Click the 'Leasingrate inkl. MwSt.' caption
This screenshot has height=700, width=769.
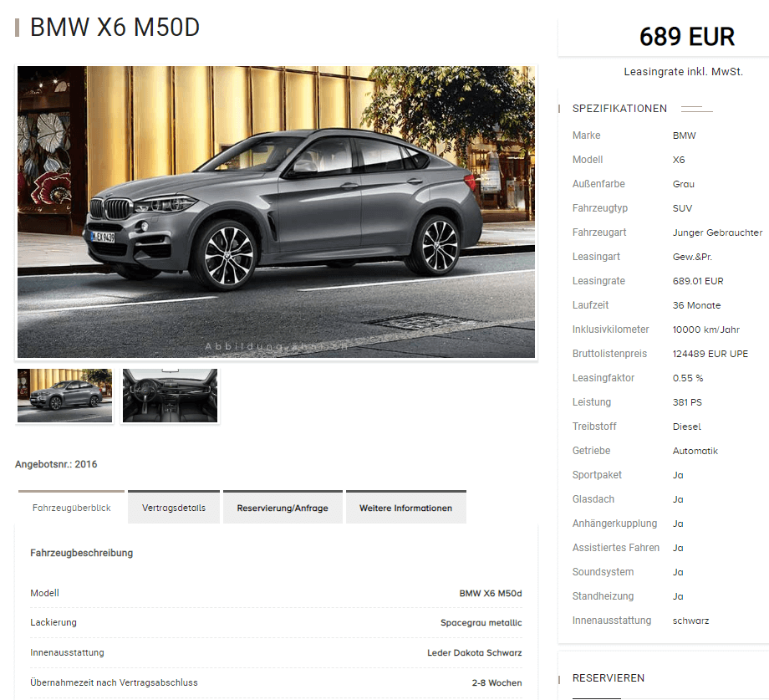(683, 72)
